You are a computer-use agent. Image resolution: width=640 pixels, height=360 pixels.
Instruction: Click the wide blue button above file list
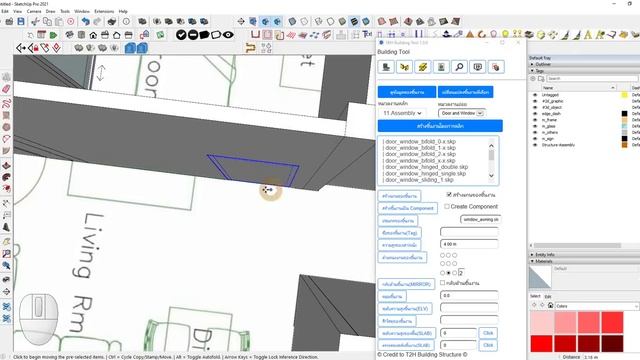coord(440,126)
